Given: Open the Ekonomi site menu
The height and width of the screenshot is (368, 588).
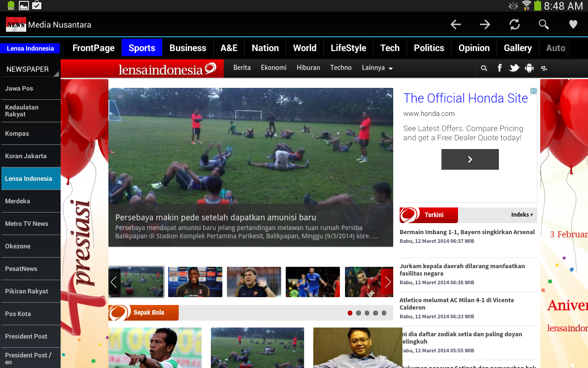Looking at the screenshot, I should pos(274,68).
